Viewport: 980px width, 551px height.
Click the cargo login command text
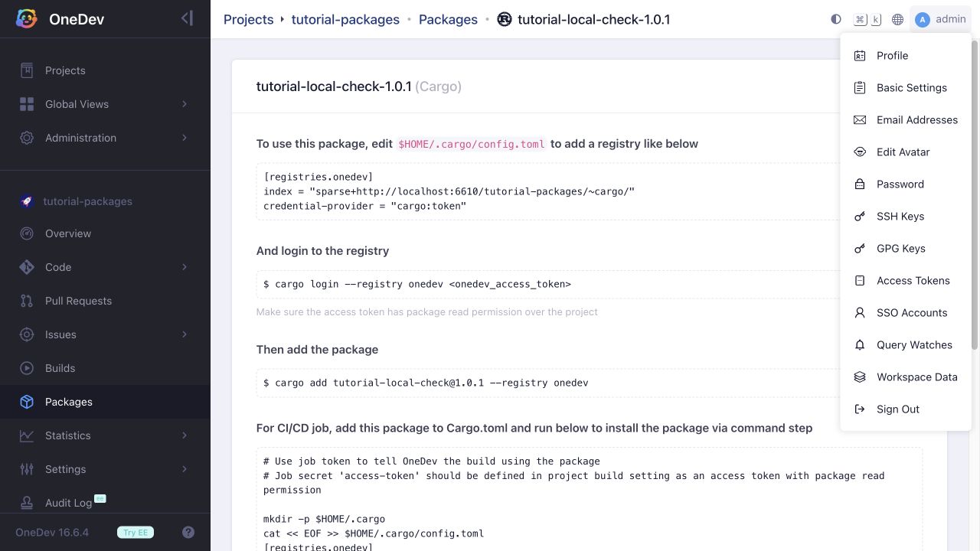coord(417,284)
